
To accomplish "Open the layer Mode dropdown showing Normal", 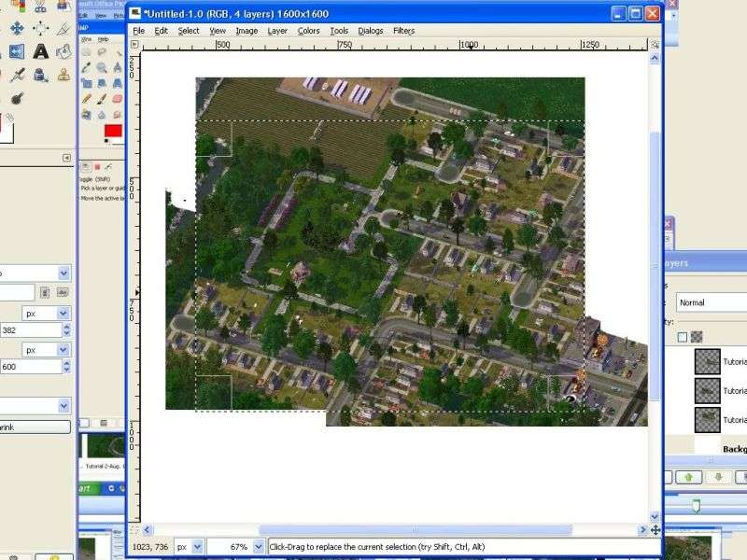I will pos(712,302).
